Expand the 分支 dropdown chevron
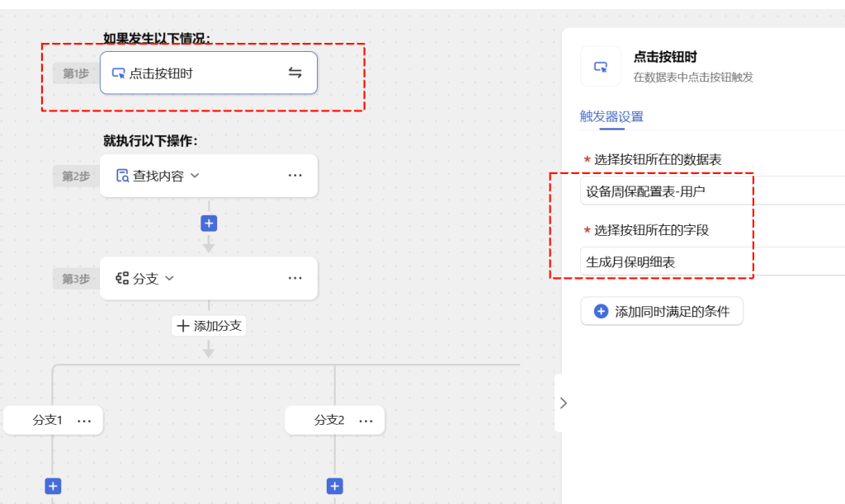The image size is (845, 504). click(x=170, y=278)
